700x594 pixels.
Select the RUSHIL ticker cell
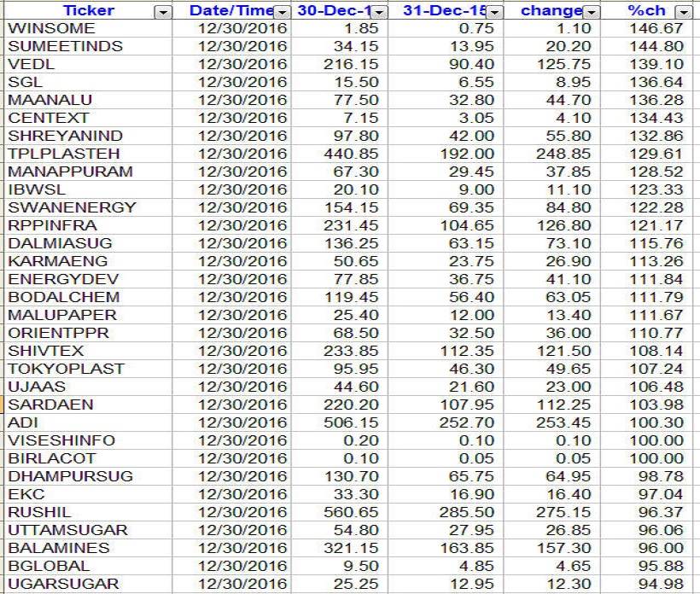[88, 512]
